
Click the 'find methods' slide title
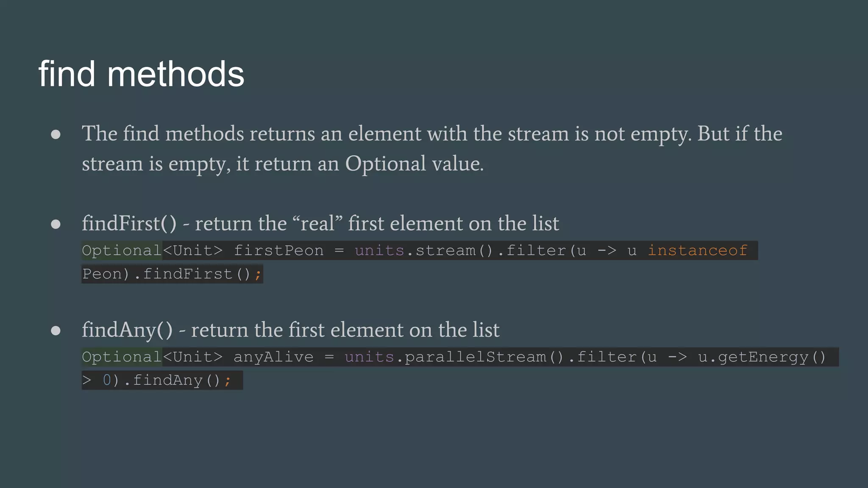pos(141,74)
